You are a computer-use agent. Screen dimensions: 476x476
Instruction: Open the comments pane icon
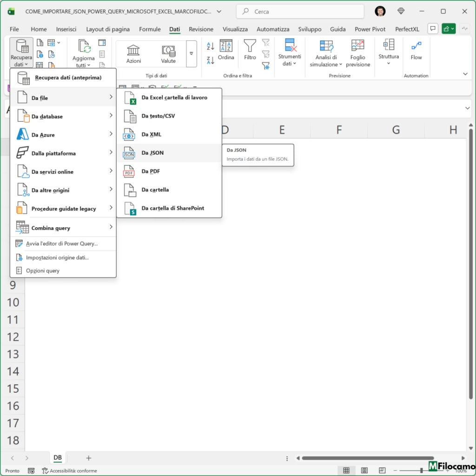click(433, 28)
